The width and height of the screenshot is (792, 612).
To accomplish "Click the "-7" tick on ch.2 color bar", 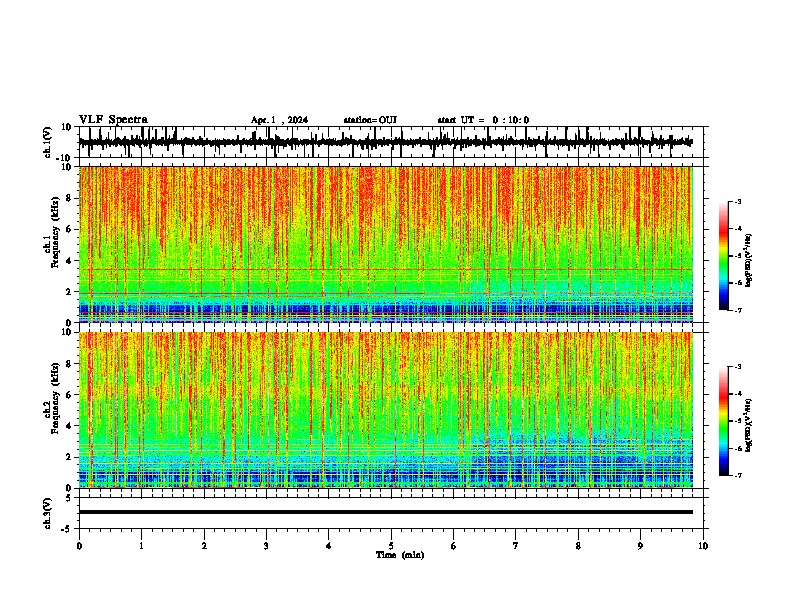I will pos(738,476).
